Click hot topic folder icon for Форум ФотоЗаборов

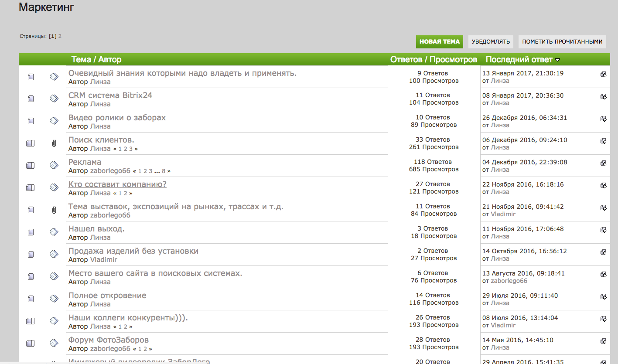coord(30,344)
